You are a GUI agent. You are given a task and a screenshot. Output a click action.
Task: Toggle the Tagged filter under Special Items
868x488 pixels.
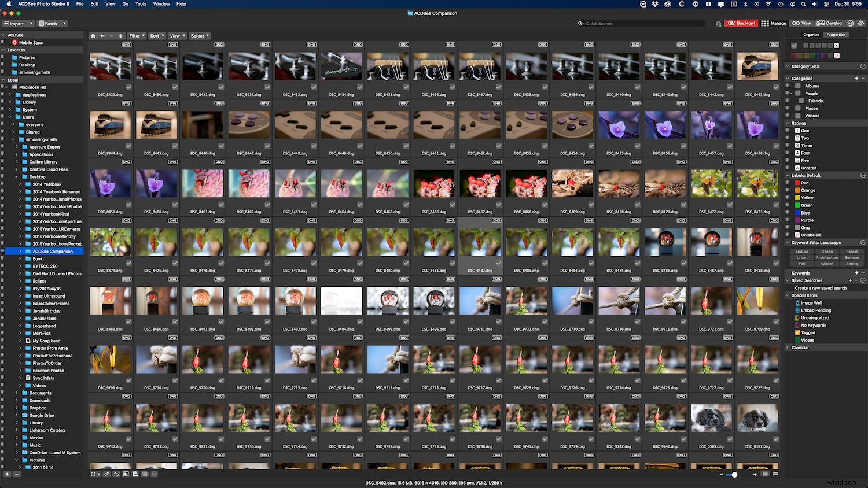point(806,332)
